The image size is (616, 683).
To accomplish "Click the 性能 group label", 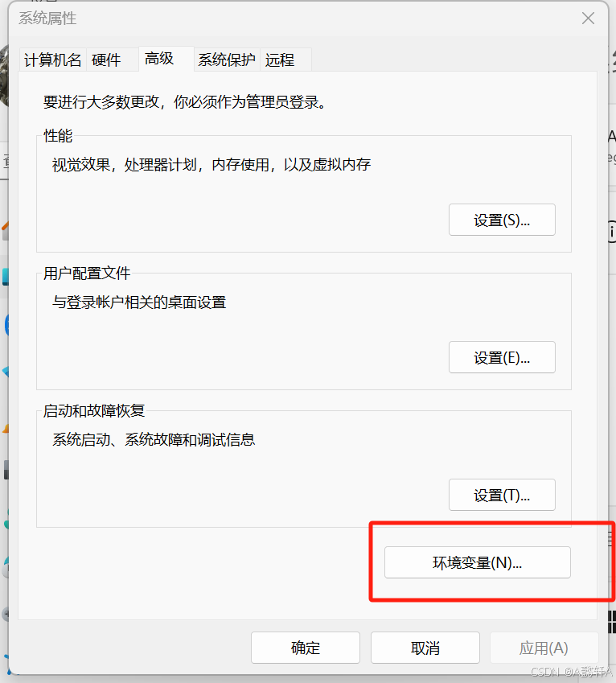I will [58, 136].
